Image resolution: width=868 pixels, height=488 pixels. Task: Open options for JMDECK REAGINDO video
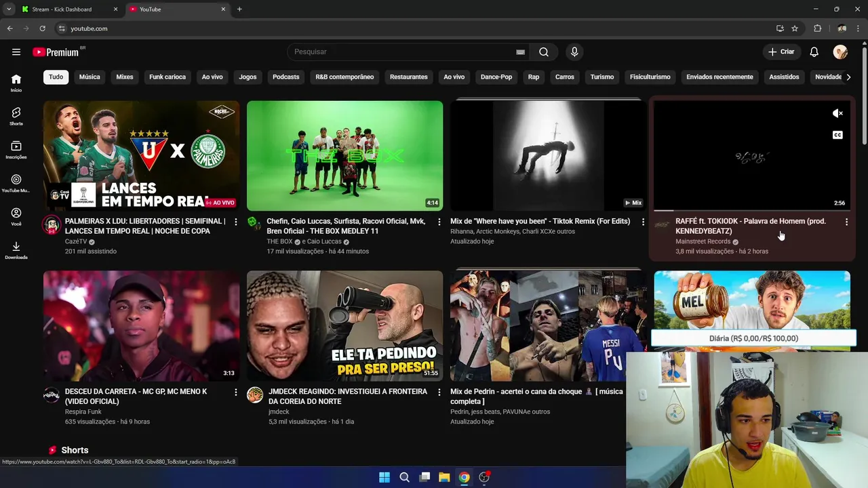tap(439, 392)
